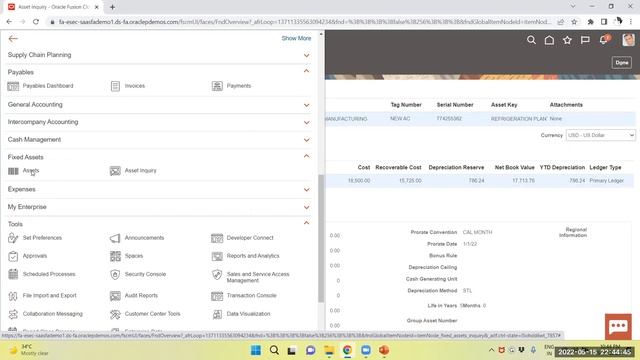Open Collaboration Messaging tool
This screenshot has width=640, height=360.
[x=52, y=314]
